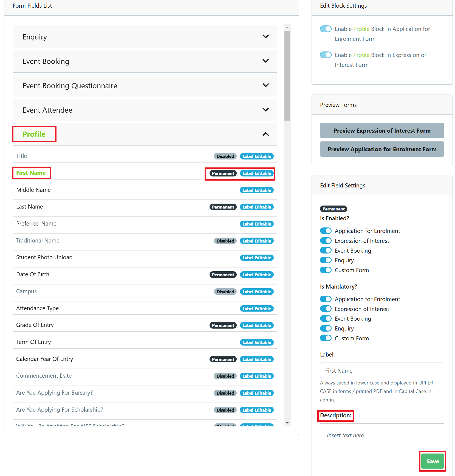Toggle Enable Profile Block in Application for Enrolment
This screenshot has height=476, width=455.
click(326, 29)
